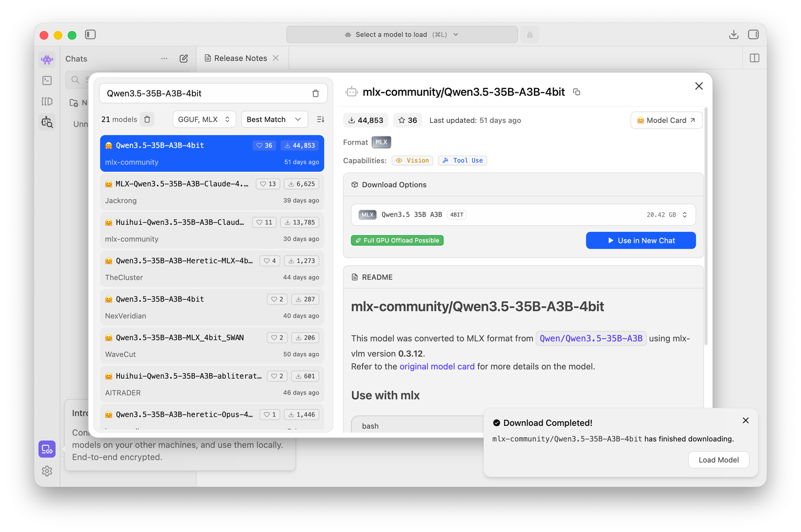Click the chat search magnifier icon
This screenshot has height=532, width=801.
point(75,80)
